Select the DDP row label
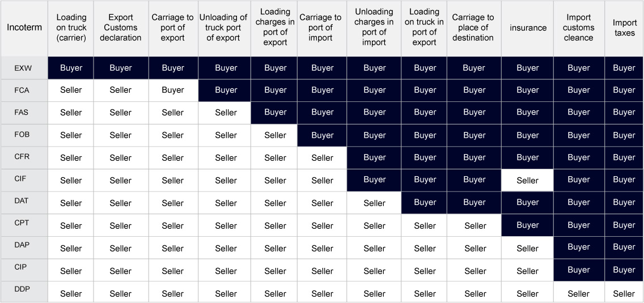This screenshot has width=644, height=303. (x=22, y=289)
